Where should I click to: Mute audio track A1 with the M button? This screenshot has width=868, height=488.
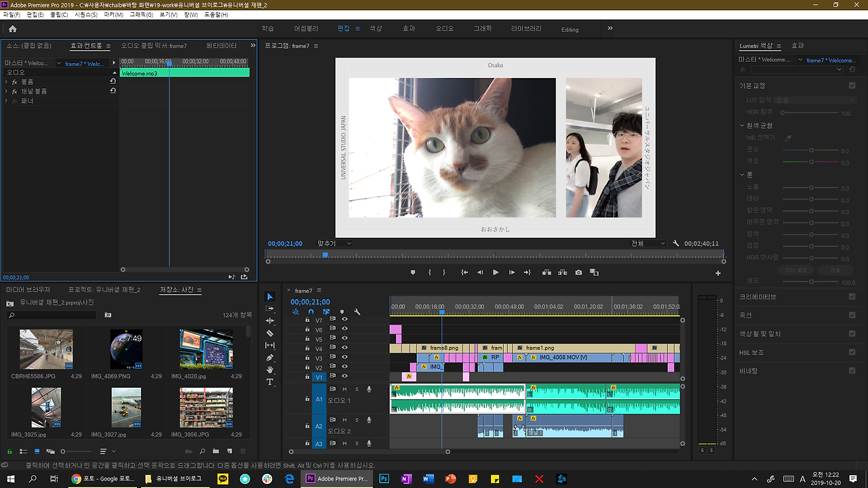(344, 389)
